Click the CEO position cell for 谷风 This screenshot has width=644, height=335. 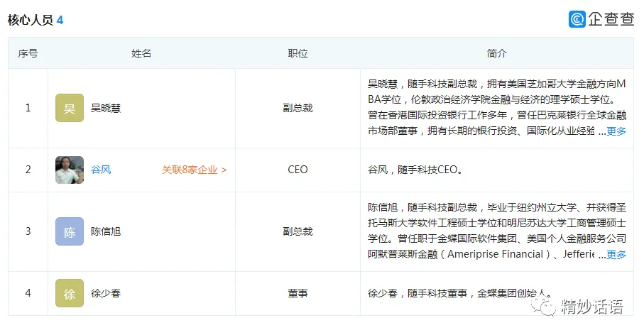[x=298, y=170]
